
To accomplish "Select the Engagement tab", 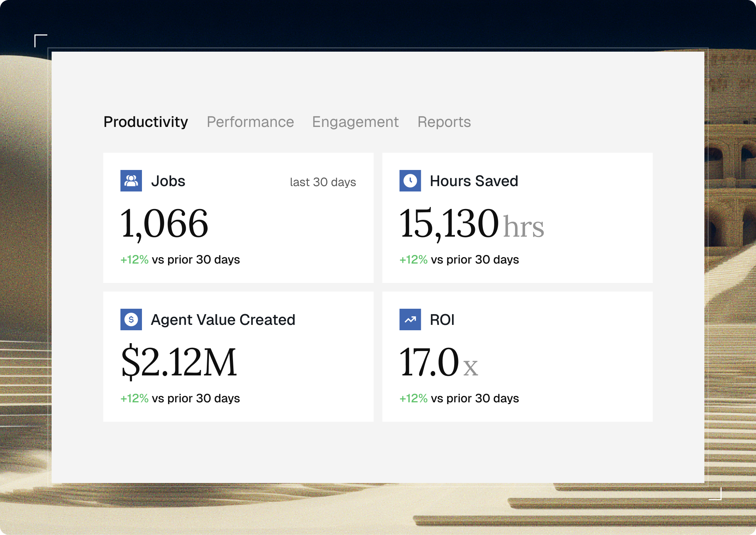I will (355, 122).
